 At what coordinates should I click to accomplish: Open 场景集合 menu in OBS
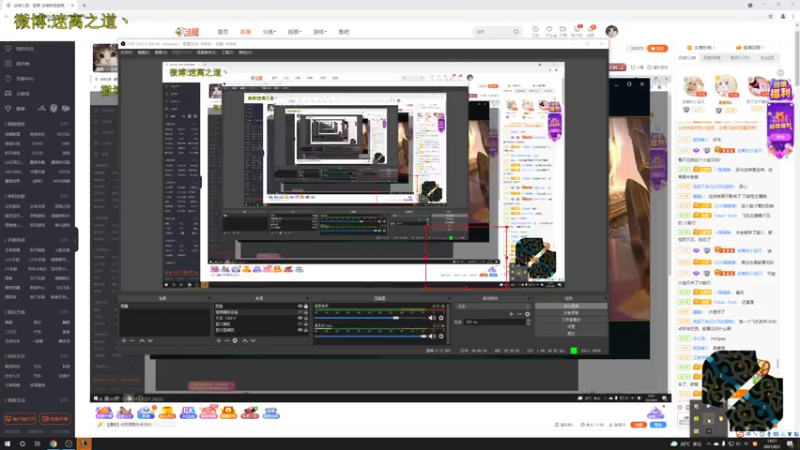pos(207,53)
